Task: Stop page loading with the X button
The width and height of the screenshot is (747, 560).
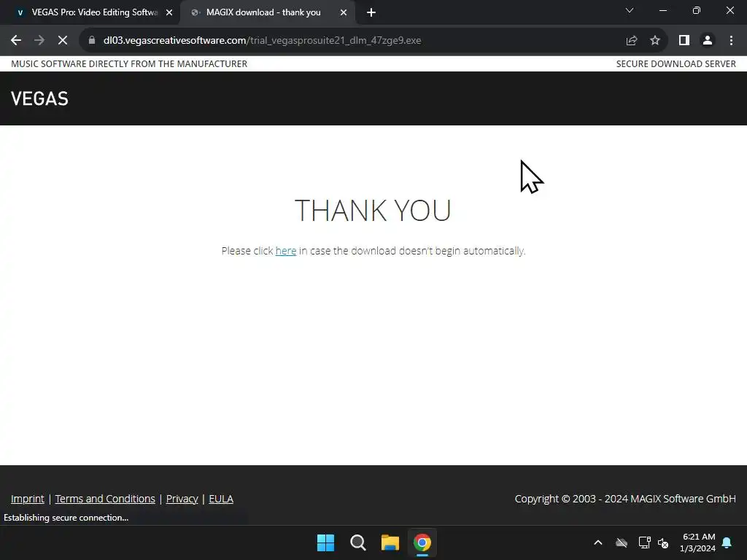Action: pyautogui.click(x=63, y=41)
